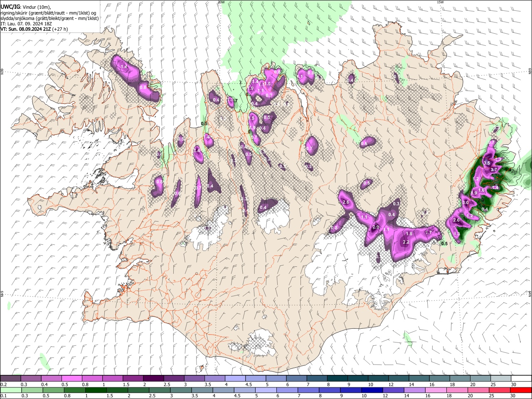Click the 'IT: Lau. 07. 09. 2024 18Z' line
Screen dimensions: 532x399
pos(26,24)
